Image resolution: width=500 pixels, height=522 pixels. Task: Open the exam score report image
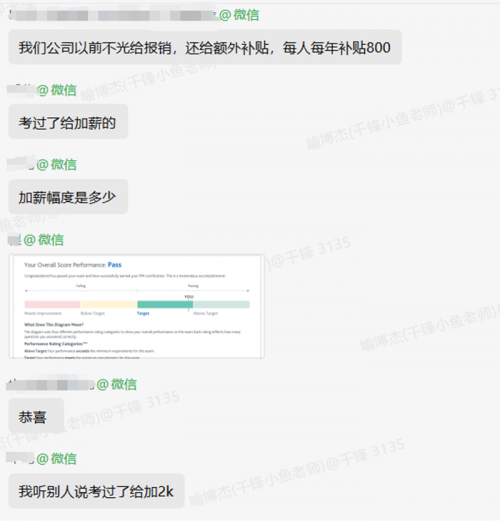pyautogui.click(x=137, y=306)
